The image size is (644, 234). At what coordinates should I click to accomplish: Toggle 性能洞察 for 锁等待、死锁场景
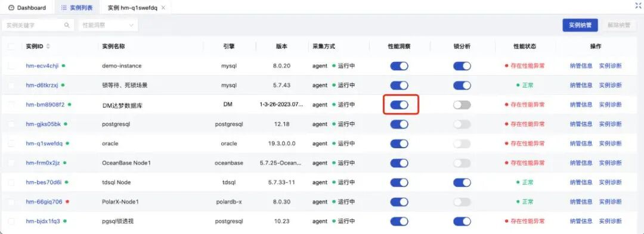coord(399,85)
